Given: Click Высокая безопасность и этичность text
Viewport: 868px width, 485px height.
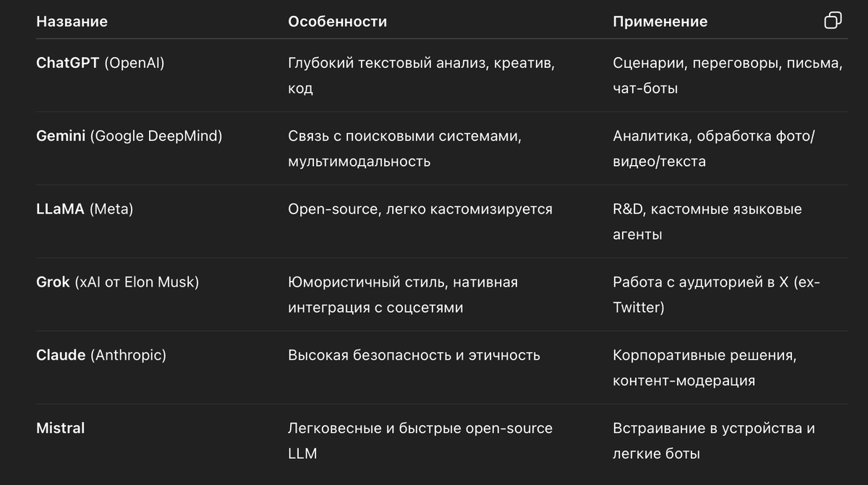Looking at the screenshot, I should tap(414, 355).
